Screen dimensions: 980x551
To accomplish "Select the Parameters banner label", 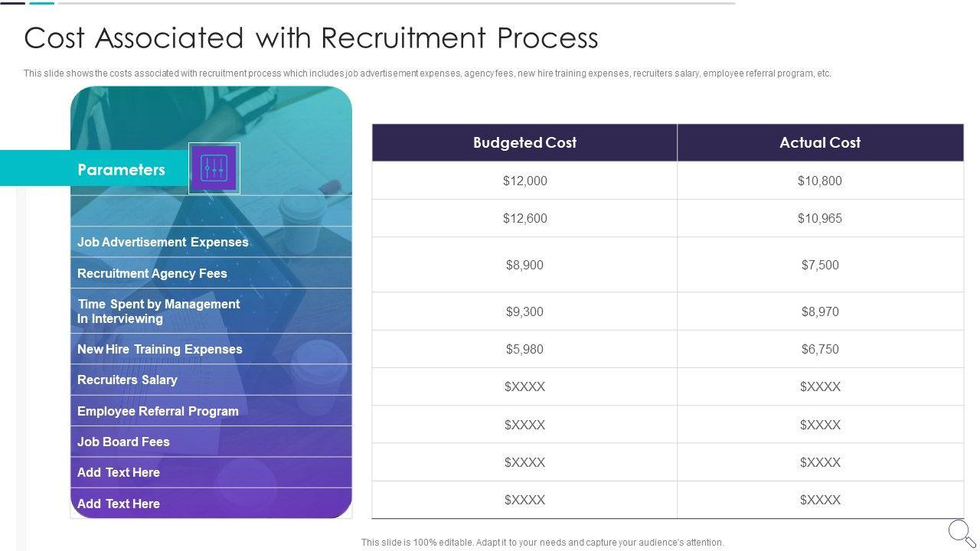I will click(x=121, y=170).
